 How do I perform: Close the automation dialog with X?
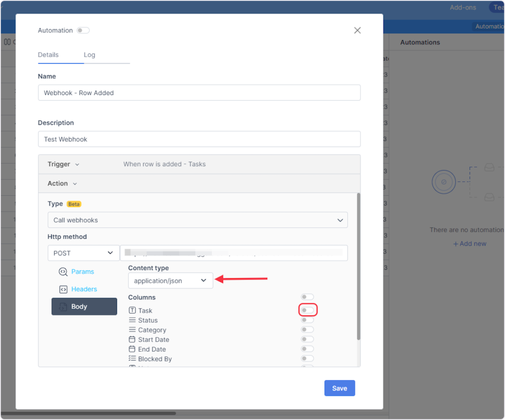coord(358,31)
